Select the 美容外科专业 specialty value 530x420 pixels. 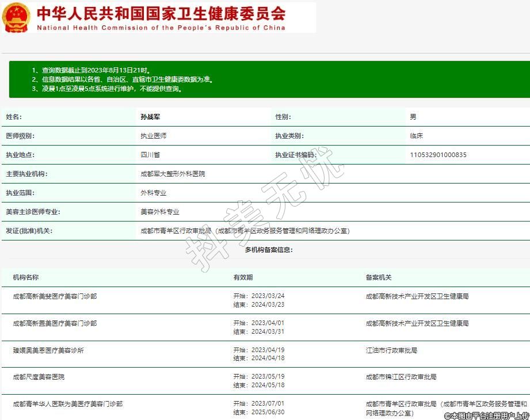tap(160, 212)
